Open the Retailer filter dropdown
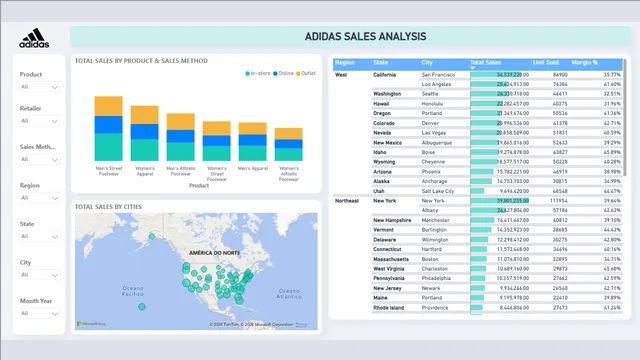The image size is (640, 360). pos(40,121)
